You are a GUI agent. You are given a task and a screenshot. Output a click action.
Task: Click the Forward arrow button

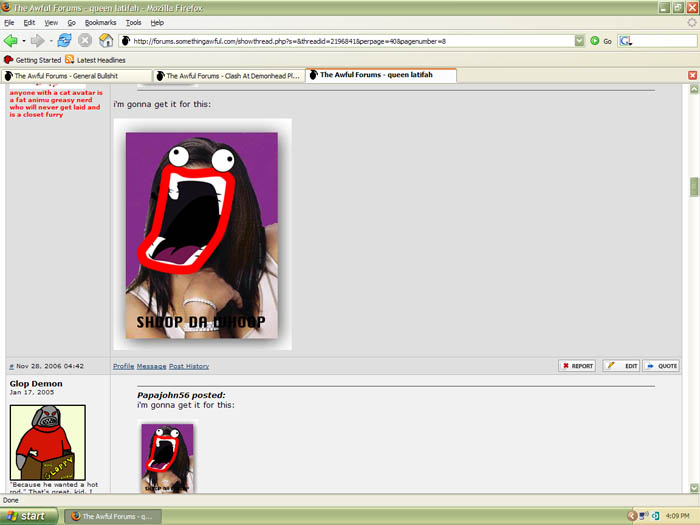(38, 41)
